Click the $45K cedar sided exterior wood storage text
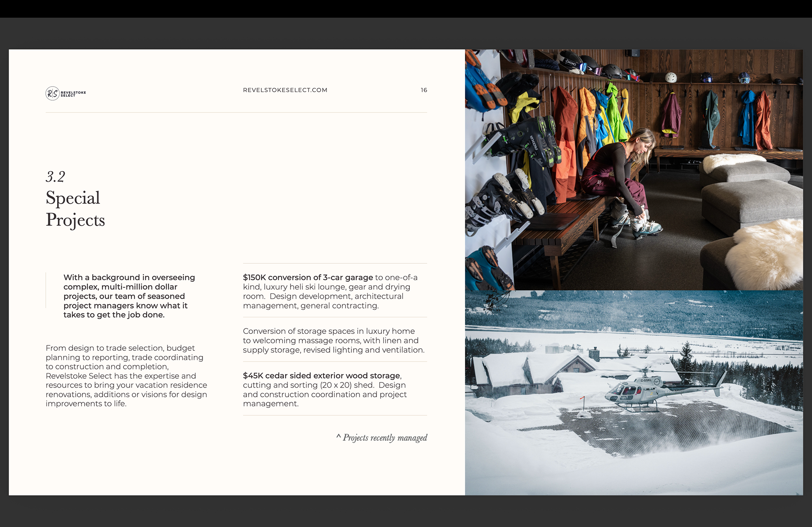 [321, 376]
